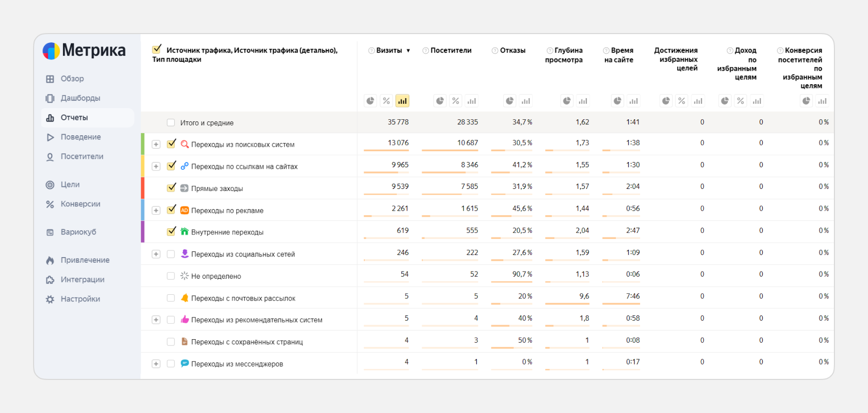The height and width of the screenshot is (413, 868).
Task: Show bar chart for Доход по избранным целям
Action: pyautogui.click(x=757, y=101)
